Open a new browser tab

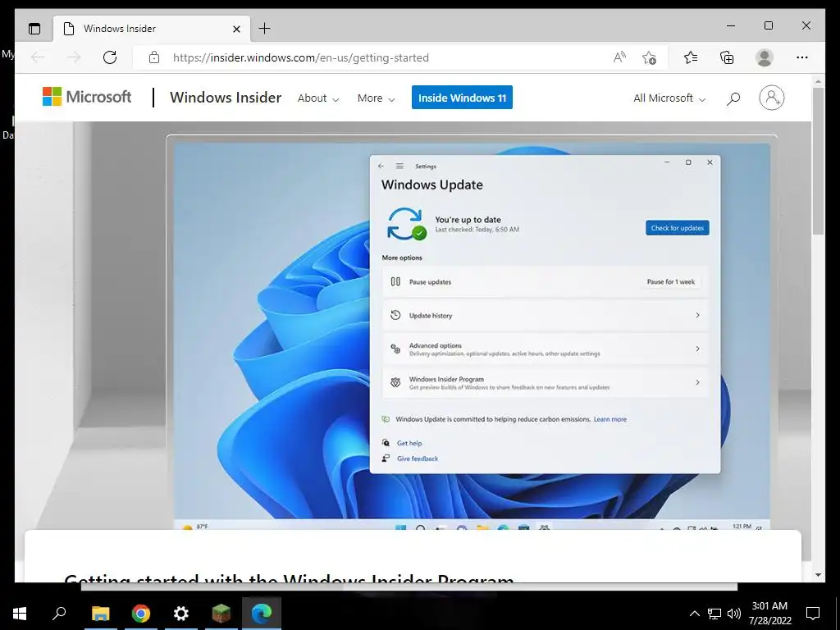point(265,29)
